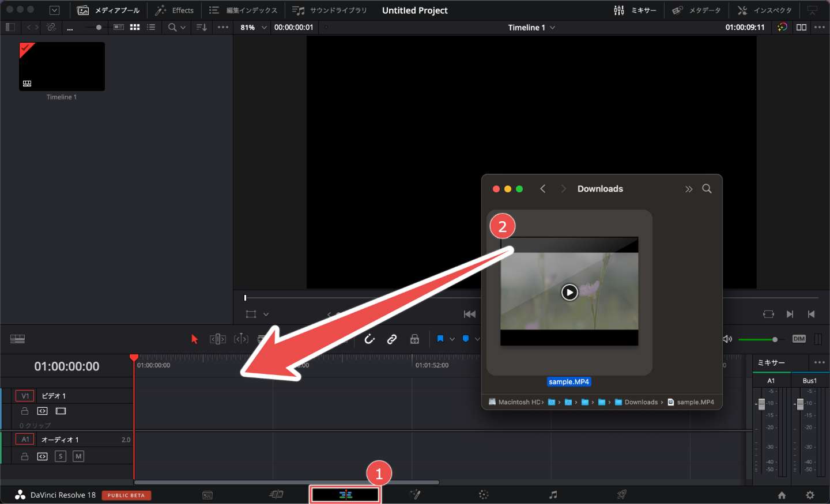Toggle the bin list sidebar icon
830x504 pixels.
coord(10,27)
